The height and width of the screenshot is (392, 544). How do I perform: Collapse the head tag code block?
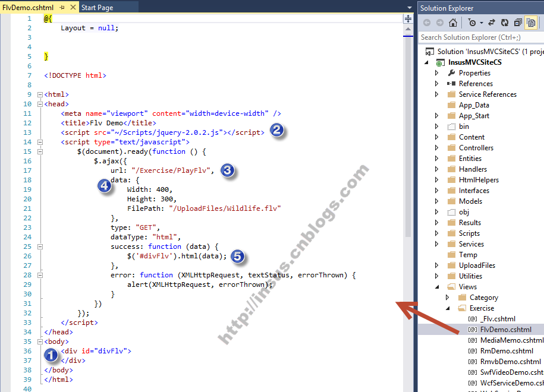point(40,104)
